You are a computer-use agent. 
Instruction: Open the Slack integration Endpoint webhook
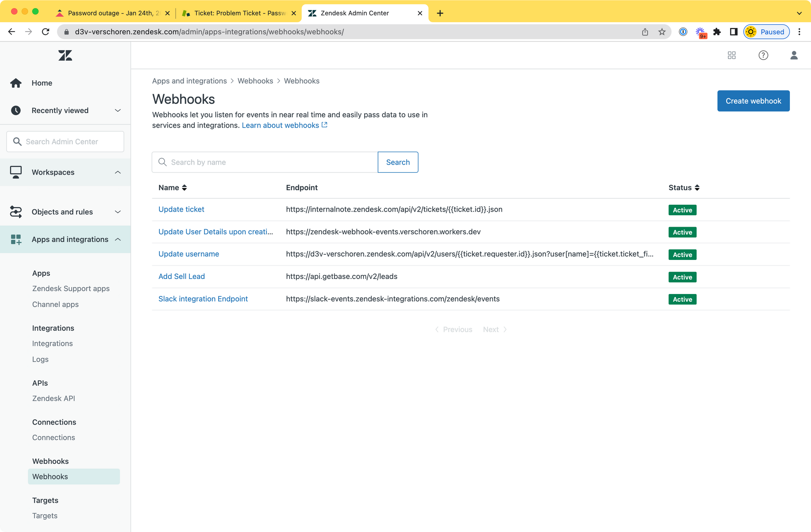pyautogui.click(x=203, y=299)
